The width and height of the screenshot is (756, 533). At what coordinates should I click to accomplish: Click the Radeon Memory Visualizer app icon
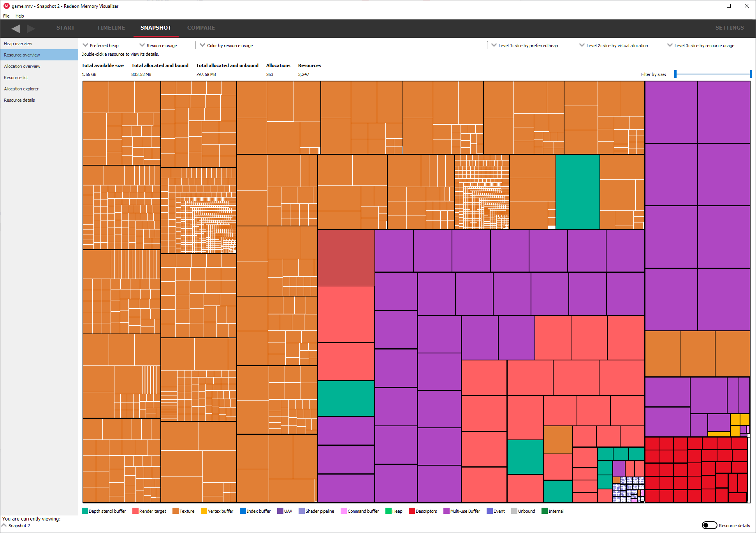click(x=6, y=6)
